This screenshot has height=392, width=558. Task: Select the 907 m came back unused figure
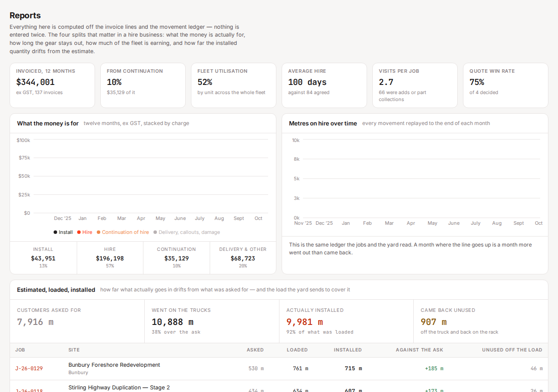(434, 322)
